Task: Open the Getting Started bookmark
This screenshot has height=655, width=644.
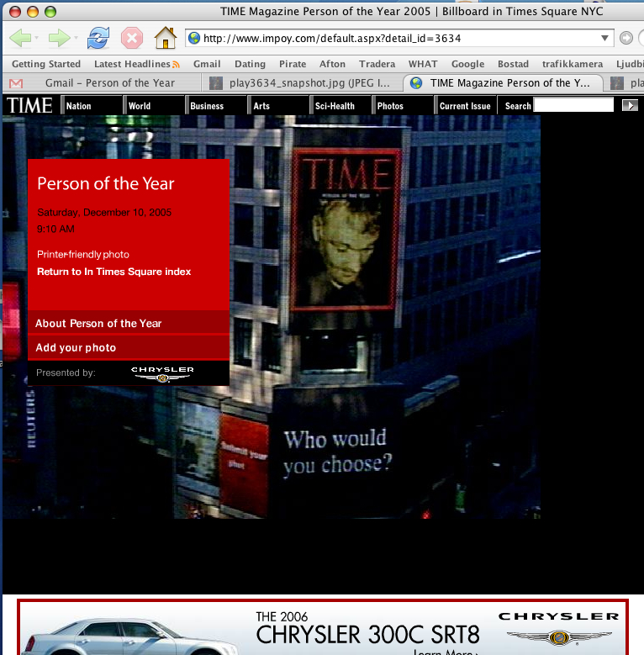Action: pos(46,64)
